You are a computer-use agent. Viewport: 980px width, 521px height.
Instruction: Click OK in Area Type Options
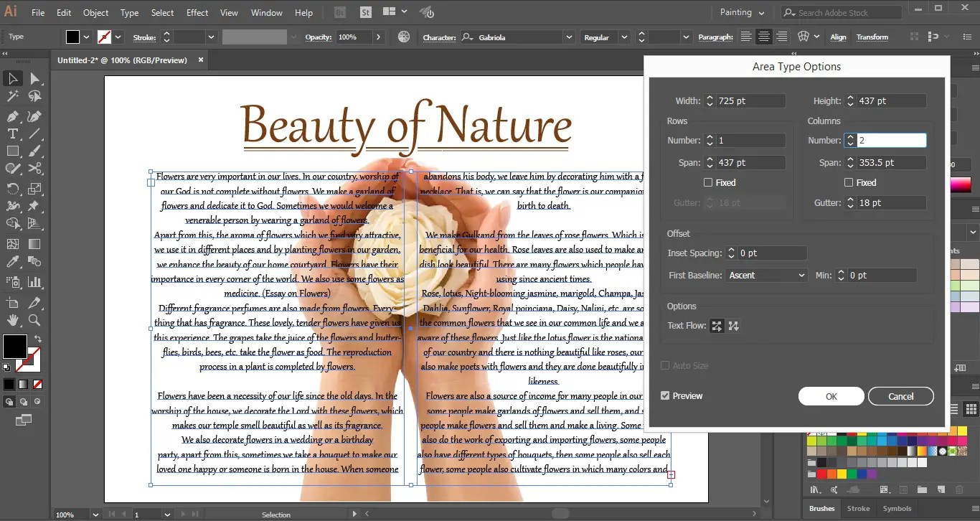click(x=831, y=396)
